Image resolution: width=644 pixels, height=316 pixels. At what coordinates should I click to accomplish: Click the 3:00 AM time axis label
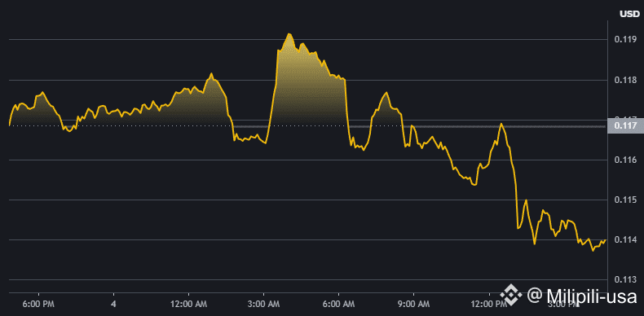[x=263, y=305]
